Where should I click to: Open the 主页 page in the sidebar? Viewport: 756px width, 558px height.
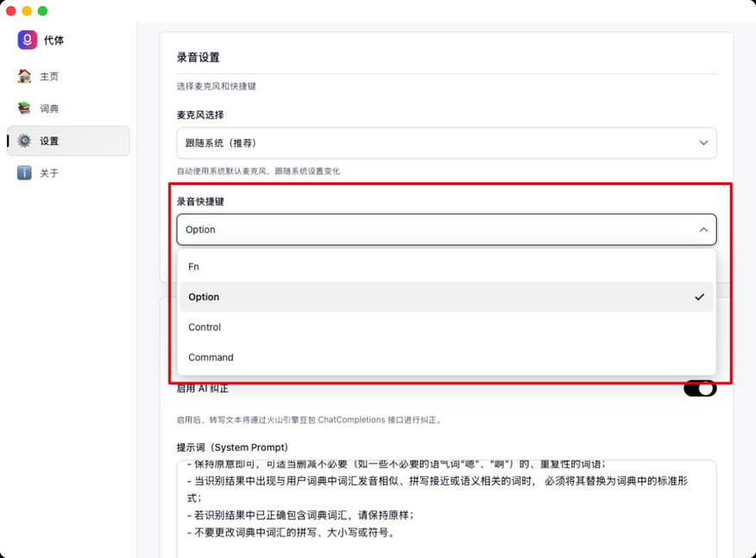pyautogui.click(x=49, y=76)
